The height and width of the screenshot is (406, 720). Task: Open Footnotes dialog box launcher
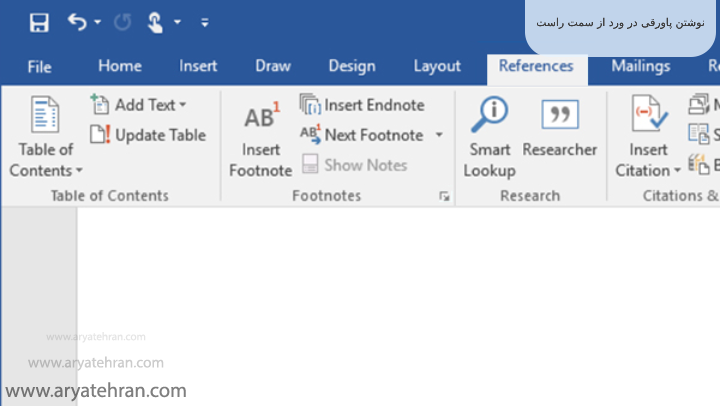(444, 197)
